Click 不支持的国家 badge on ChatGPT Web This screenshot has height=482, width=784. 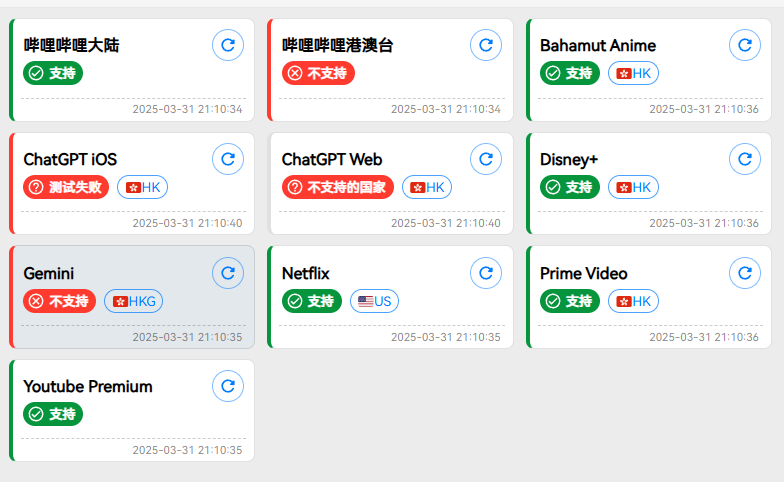pos(338,187)
